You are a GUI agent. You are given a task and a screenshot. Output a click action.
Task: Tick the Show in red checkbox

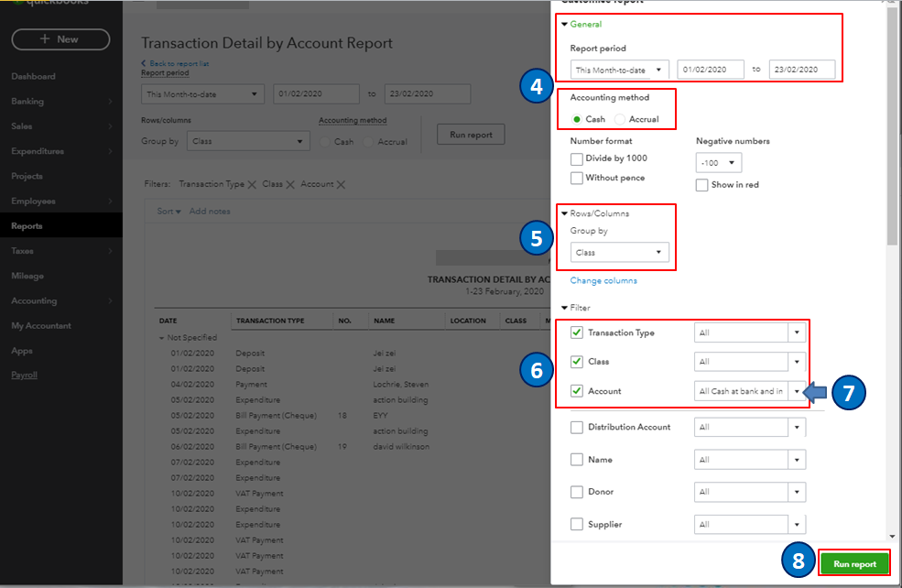pyautogui.click(x=702, y=184)
